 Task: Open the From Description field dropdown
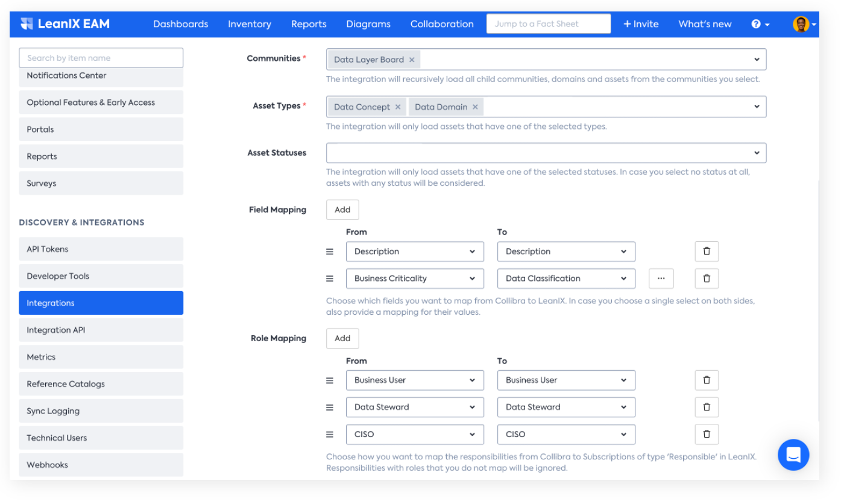[x=415, y=251]
